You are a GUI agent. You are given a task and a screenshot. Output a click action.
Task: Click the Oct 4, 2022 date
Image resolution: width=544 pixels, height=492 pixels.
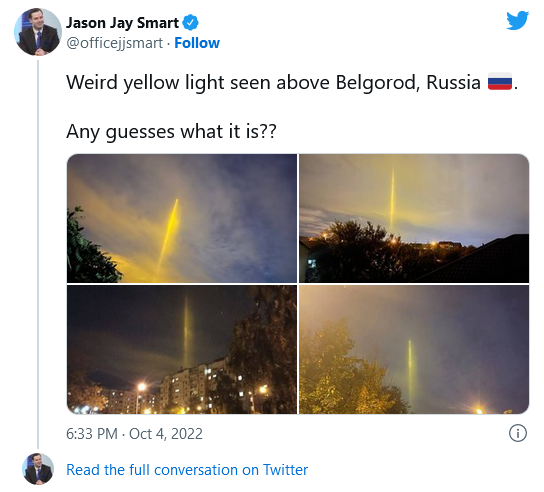tap(166, 434)
